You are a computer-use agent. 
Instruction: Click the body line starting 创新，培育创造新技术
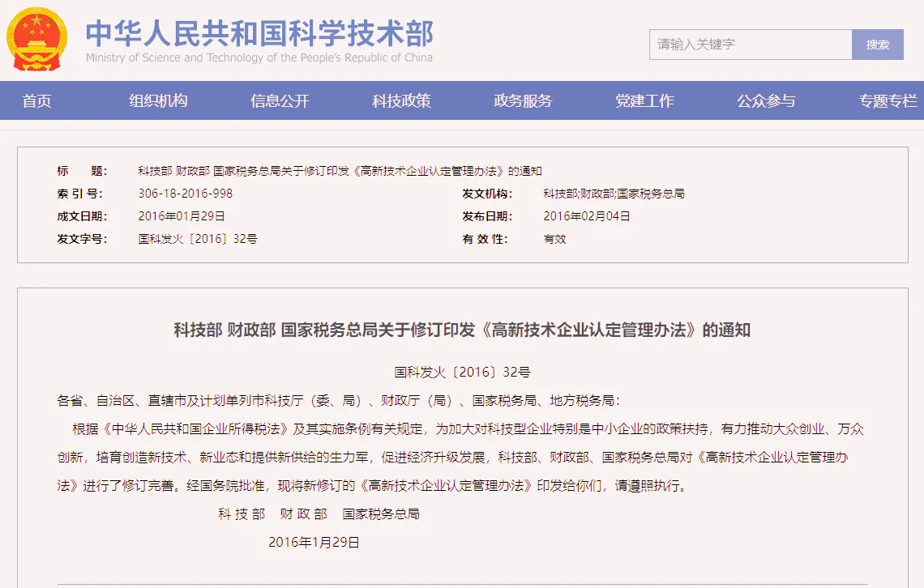pos(452,458)
